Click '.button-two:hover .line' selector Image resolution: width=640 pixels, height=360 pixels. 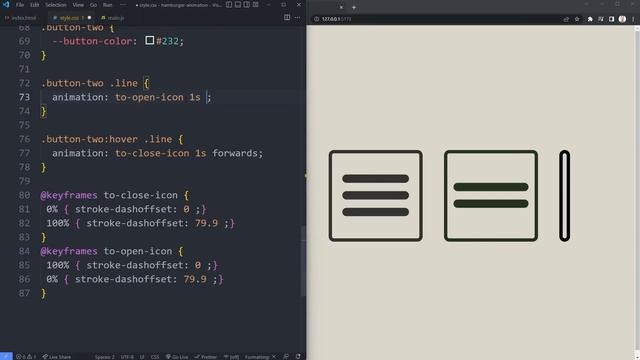[106, 139]
